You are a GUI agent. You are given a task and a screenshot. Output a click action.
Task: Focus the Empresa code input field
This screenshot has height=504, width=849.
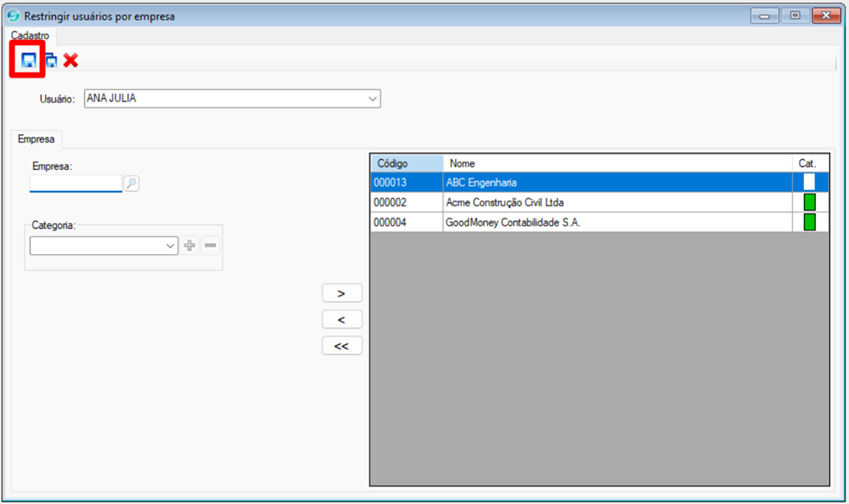76,183
